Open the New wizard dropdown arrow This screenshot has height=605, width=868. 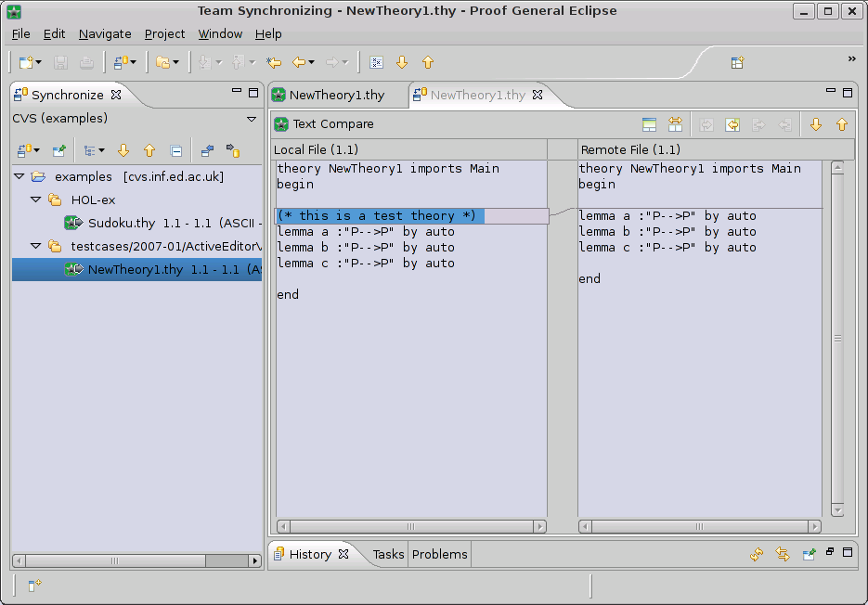coord(38,62)
